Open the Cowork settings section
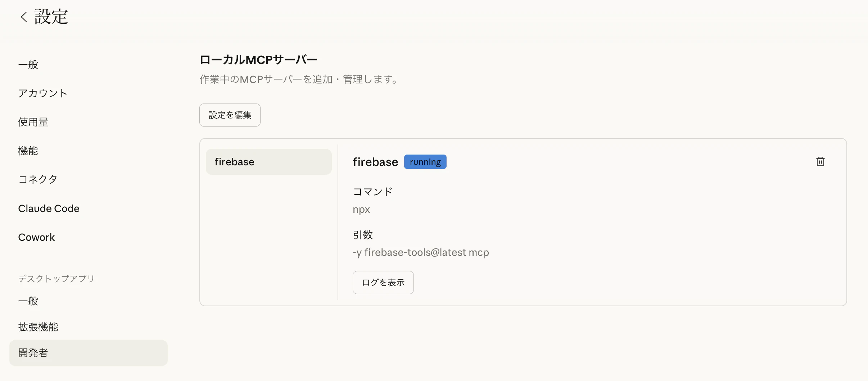Screen dimensions: 868x381 36,237
